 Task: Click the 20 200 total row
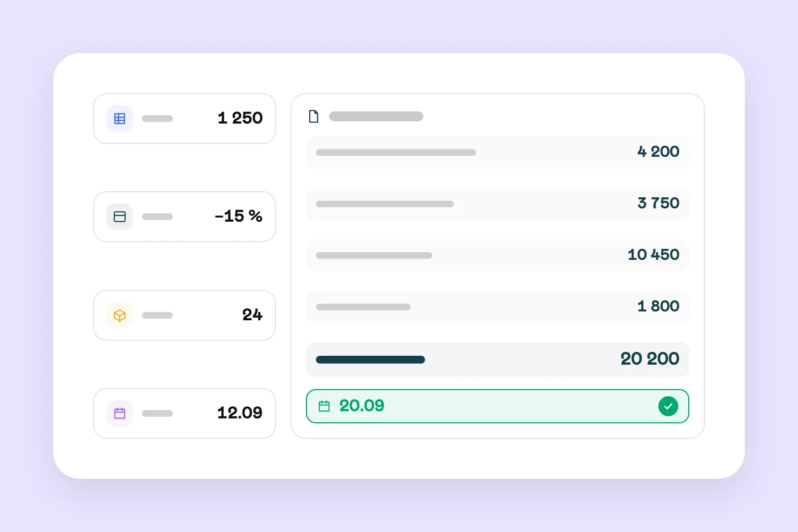pos(498,359)
